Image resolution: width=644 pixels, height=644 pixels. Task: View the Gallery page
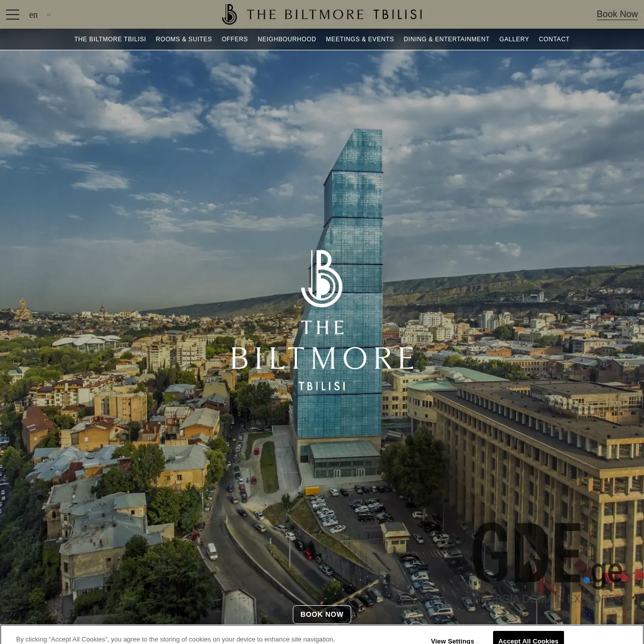(514, 39)
